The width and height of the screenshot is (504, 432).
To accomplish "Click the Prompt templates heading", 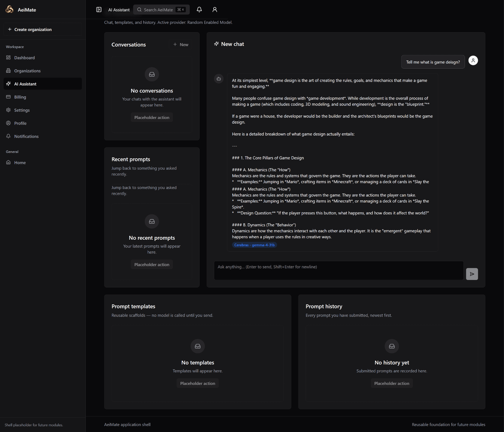I will (x=133, y=306).
